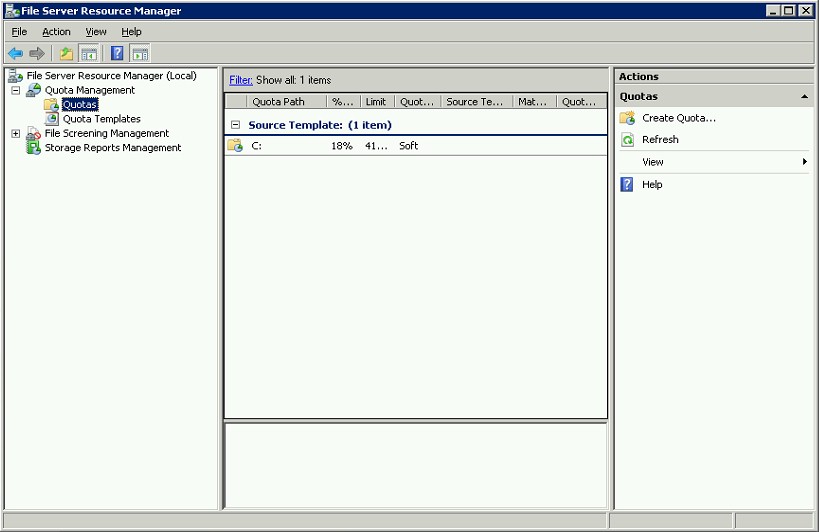Click the Refresh action icon
Viewport: 819px width, 532px height.
pos(627,139)
